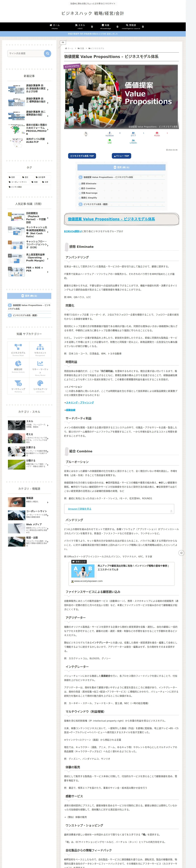Open ECRSの4原則 link
This screenshot has width=196, height=868.
pos(72,231)
